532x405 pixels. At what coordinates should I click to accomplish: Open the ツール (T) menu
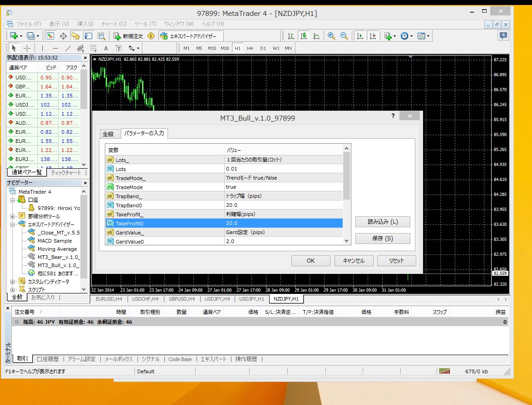pyautogui.click(x=145, y=24)
